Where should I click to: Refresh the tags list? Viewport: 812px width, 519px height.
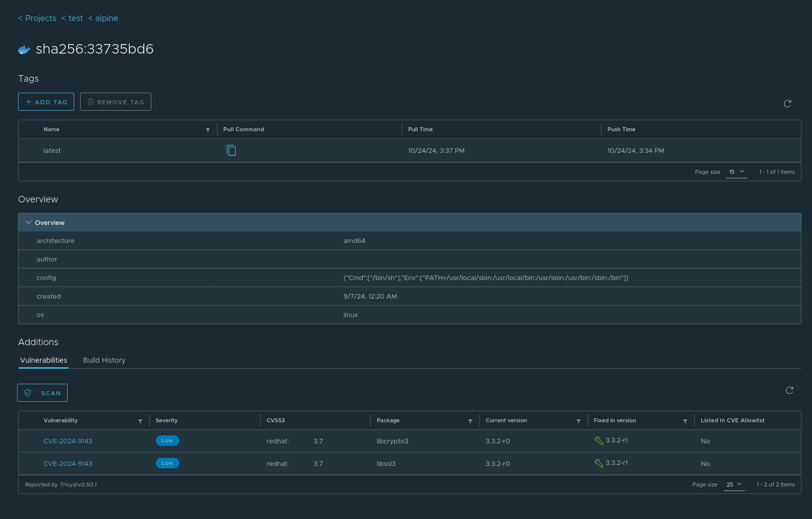coord(787,104)
